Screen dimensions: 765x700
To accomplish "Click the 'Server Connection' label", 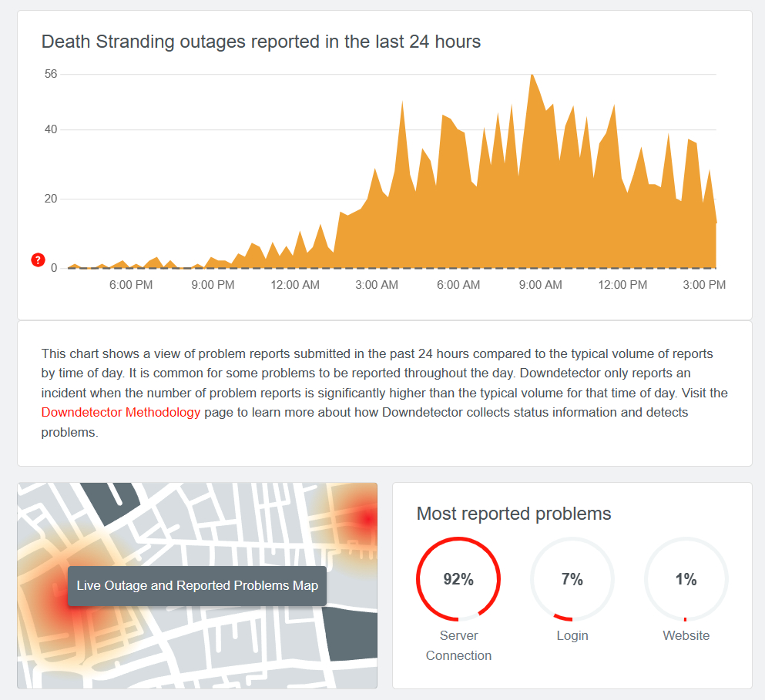I will pyautogui.click(x=458, y=645).
